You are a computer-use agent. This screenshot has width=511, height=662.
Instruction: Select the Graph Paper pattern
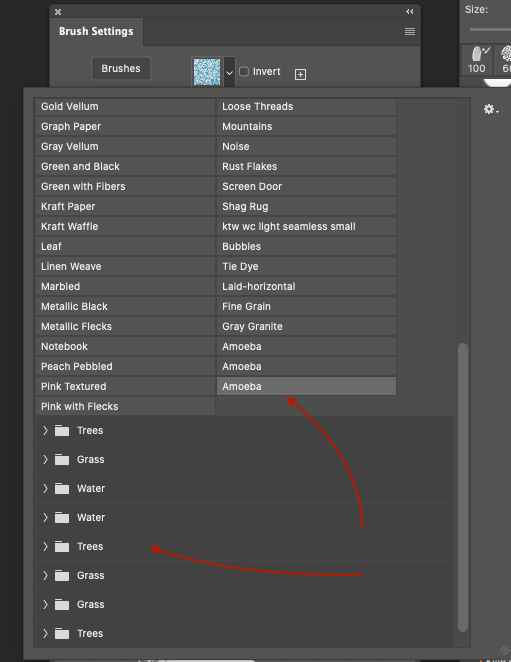[x=125, y=126]
